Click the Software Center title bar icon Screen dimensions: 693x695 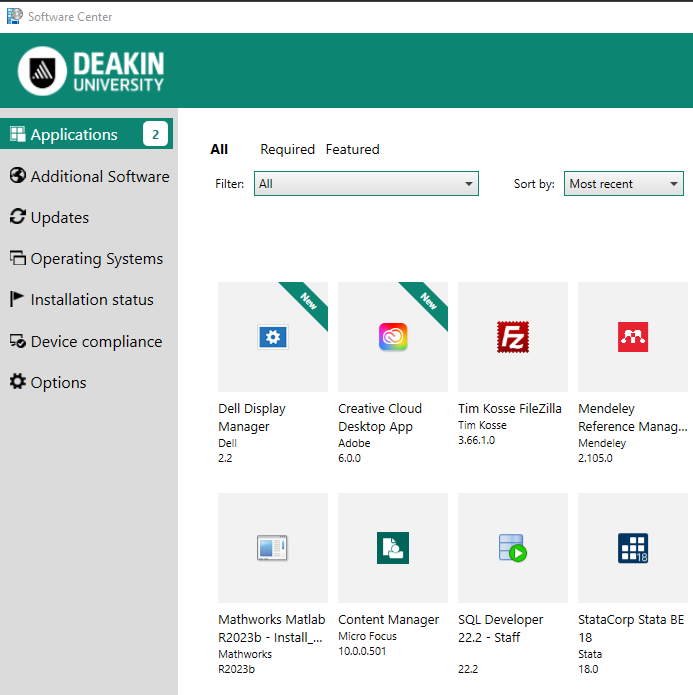(15, 16)
